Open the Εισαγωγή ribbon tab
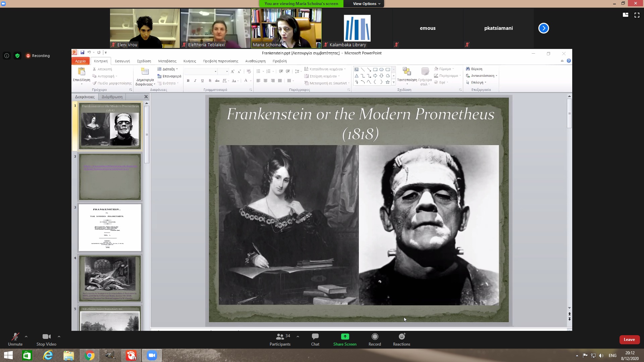 click(122, 61)
